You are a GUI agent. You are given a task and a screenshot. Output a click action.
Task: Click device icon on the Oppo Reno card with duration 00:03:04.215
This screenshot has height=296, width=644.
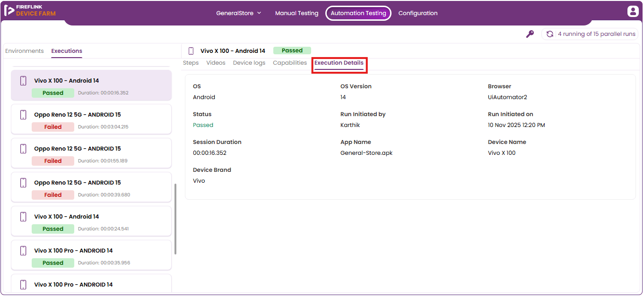point(23,115)
